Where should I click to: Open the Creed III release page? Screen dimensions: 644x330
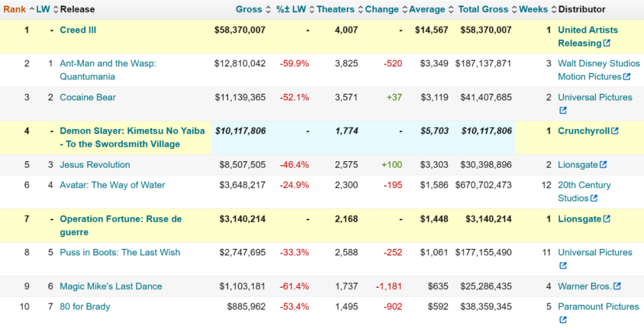(78, 30)
